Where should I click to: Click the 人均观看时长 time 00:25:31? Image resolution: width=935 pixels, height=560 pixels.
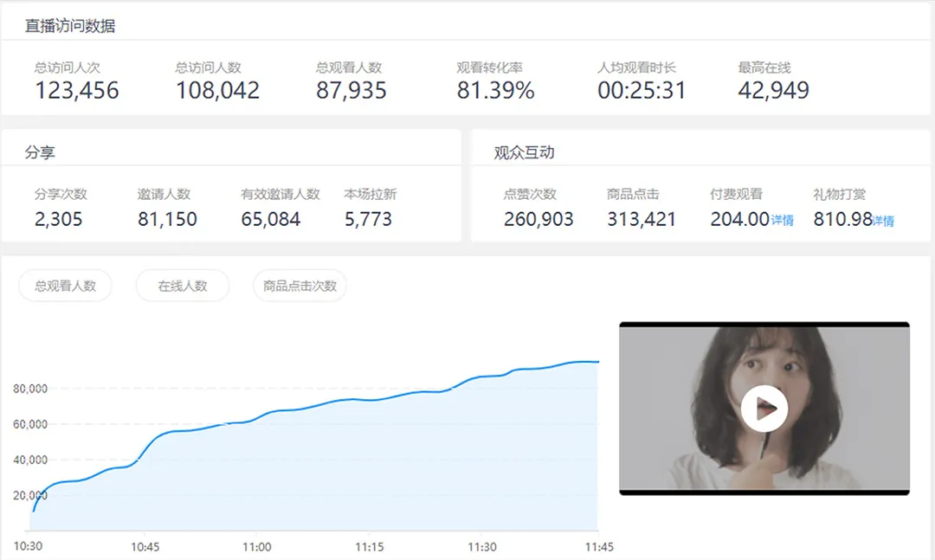click(642, 90)
